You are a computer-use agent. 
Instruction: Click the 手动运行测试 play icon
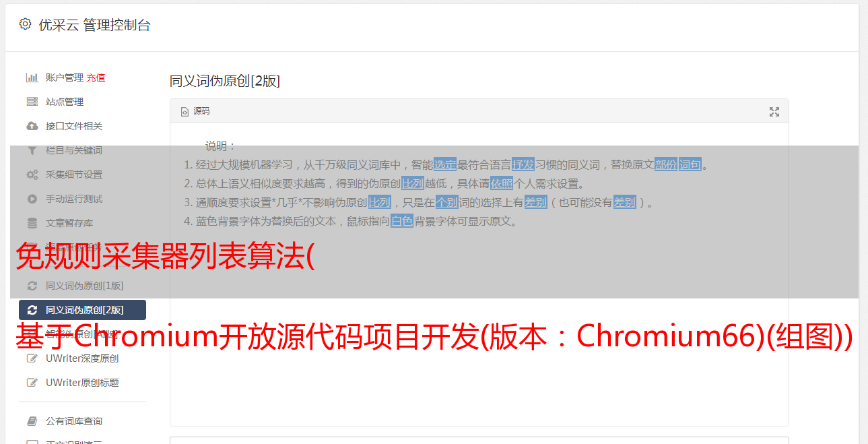[32, 199]
